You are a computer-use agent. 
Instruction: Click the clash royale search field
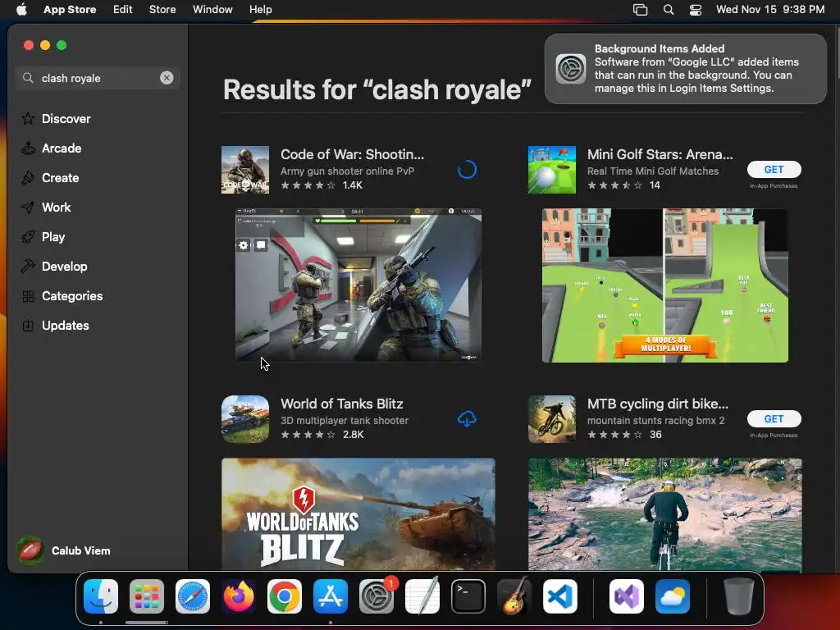tap(98, 78)
